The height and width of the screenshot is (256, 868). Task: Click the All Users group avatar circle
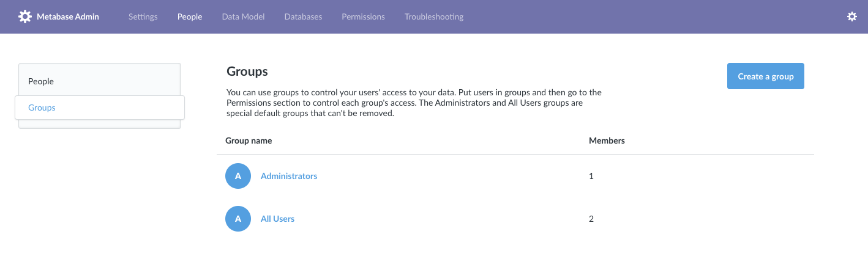pyautogui.click(x=238, y=219)
